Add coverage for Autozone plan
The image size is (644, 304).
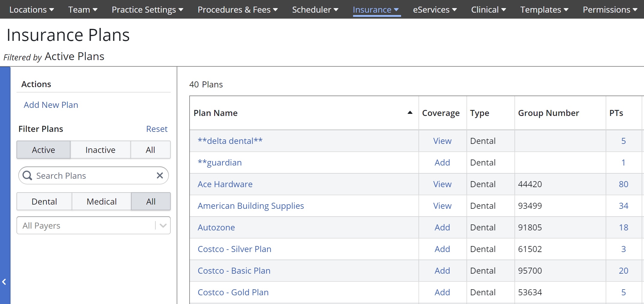click(x=442, y=227)
